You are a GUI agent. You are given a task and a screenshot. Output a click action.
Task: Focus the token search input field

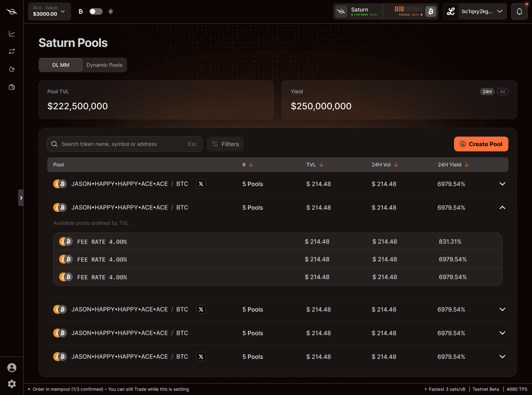125,144
